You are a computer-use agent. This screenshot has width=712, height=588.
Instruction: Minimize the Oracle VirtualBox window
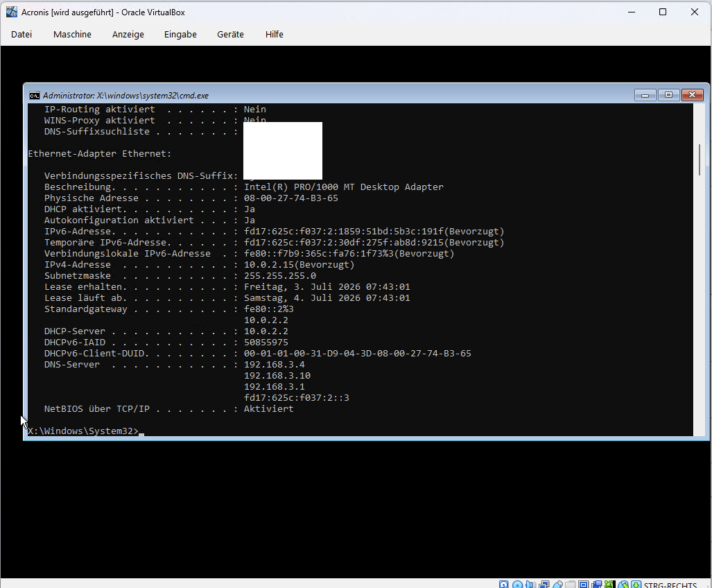631,12
